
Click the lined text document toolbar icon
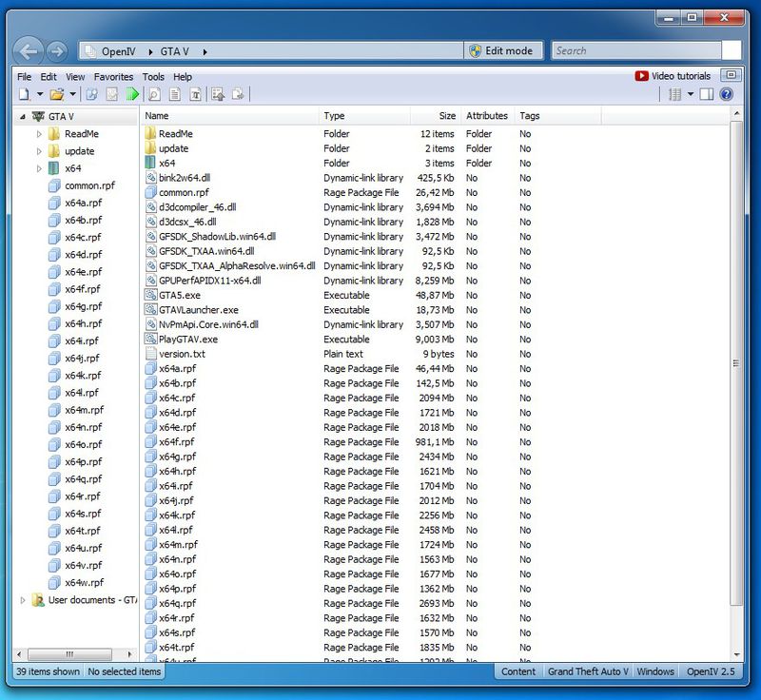coord(175,94)
